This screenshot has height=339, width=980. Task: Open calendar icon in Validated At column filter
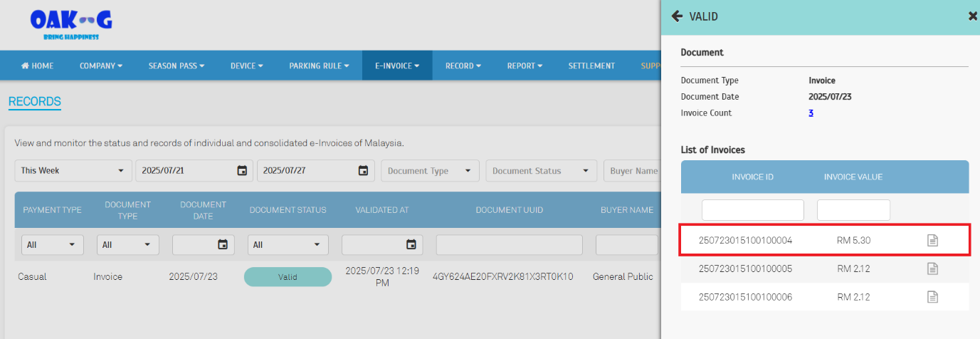[411, 245]
